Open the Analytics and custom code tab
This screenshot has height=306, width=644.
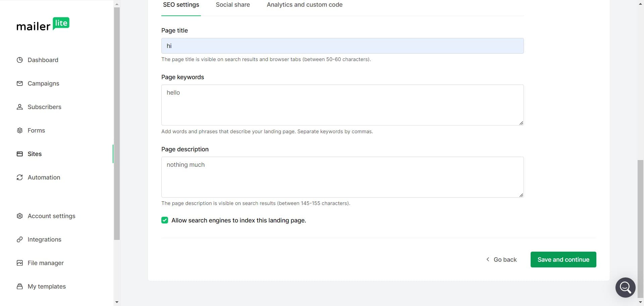[305, 5]
